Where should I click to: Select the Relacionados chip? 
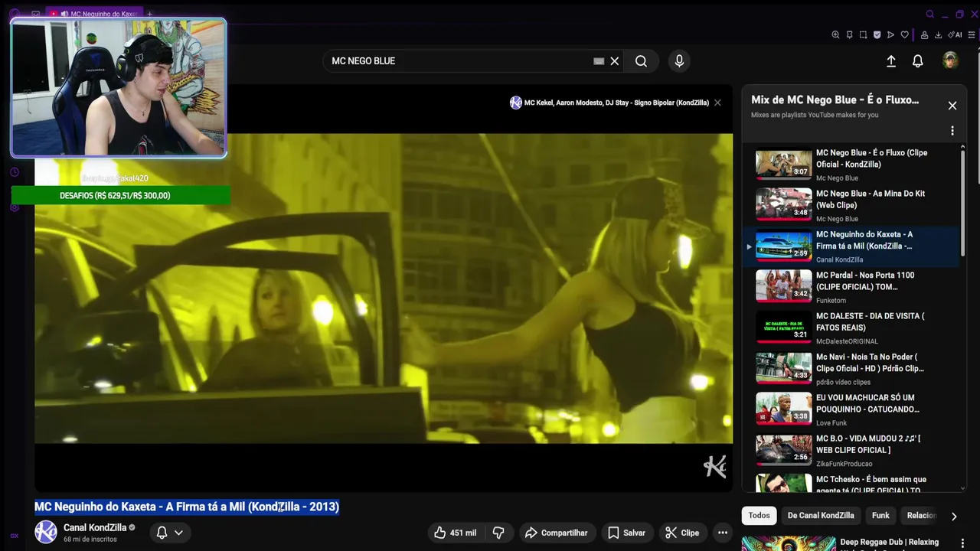pos(921,516)
